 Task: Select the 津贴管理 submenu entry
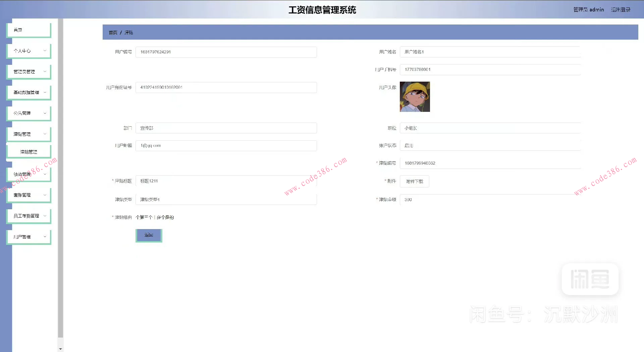pos(29,151)
